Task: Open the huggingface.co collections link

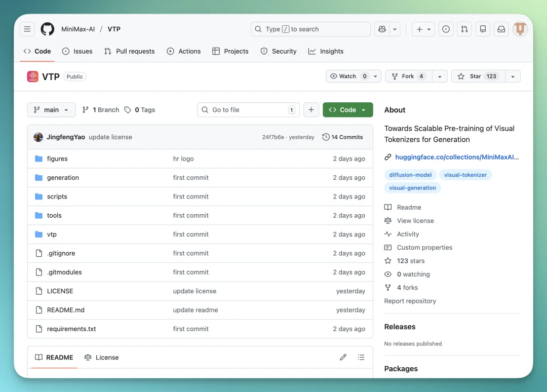Action: (x=456, y=157)
